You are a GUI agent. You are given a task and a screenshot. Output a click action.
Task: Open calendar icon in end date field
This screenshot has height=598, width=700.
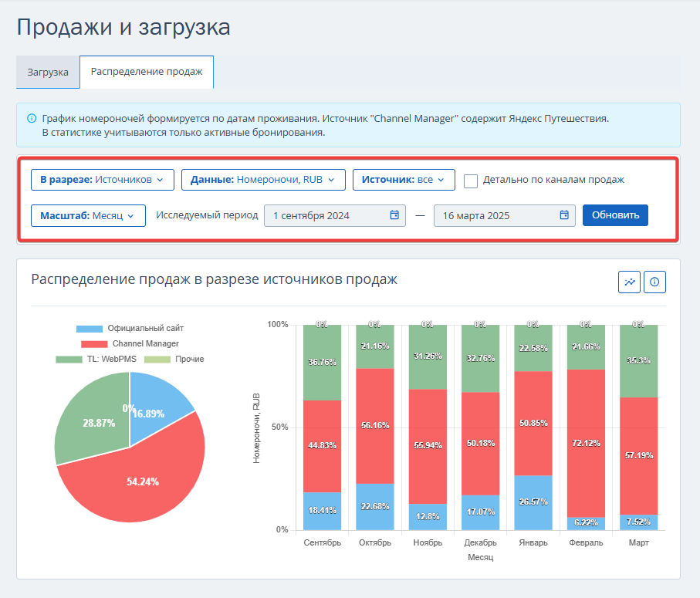coord(564,215)
